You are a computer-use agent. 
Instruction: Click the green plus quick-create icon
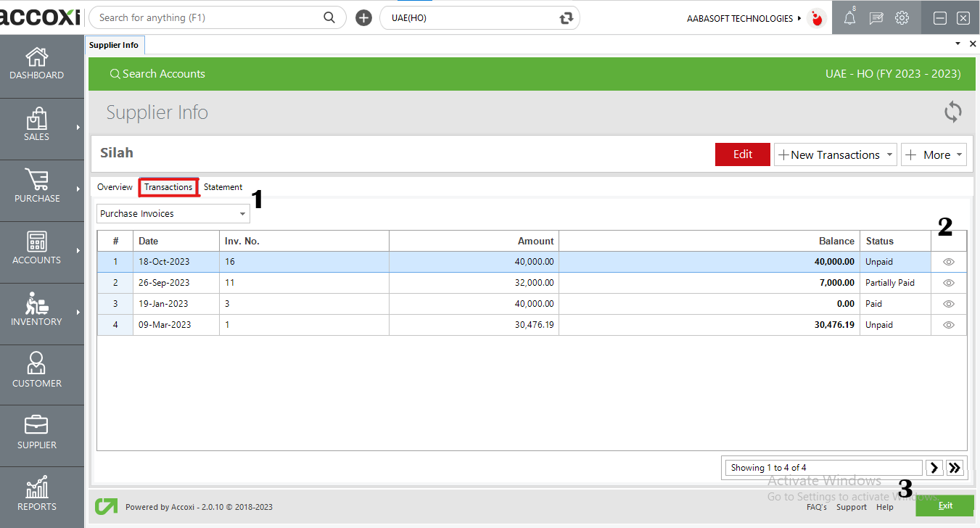[363, 17]
